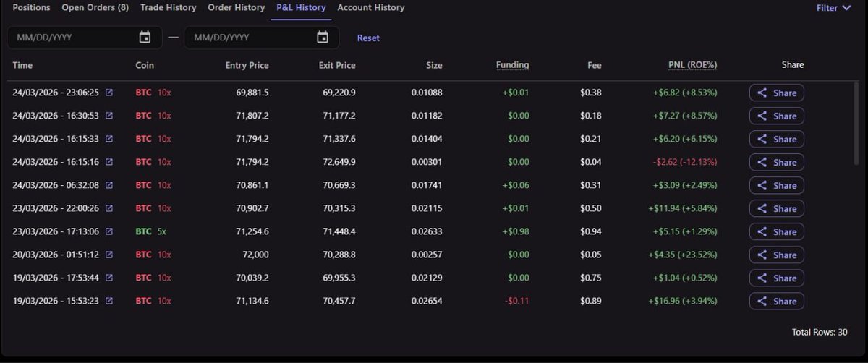Select the P&L History tab

pos(301,7)
